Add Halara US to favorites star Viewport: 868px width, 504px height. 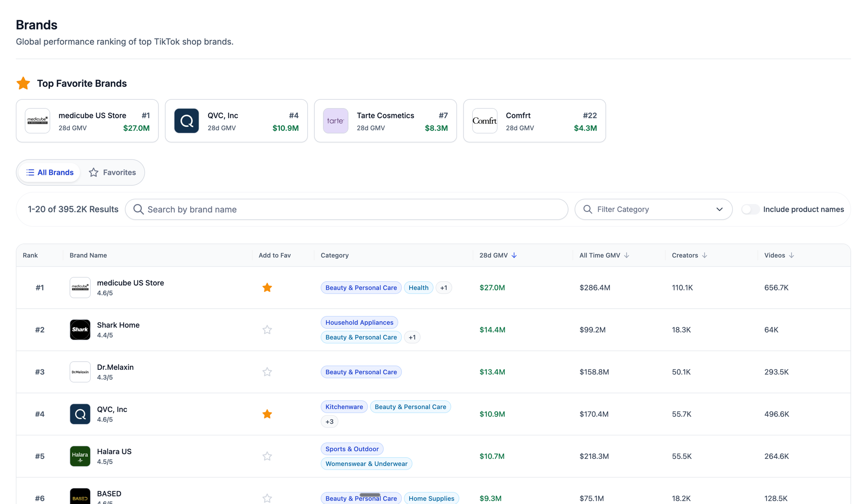tap(267, 456)
